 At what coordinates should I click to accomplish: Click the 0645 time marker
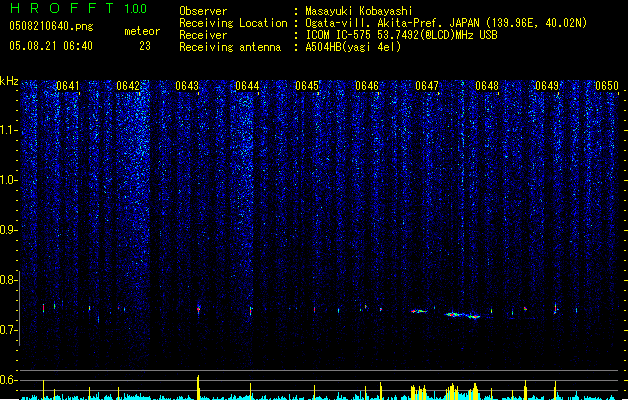(x=307, y=86)
